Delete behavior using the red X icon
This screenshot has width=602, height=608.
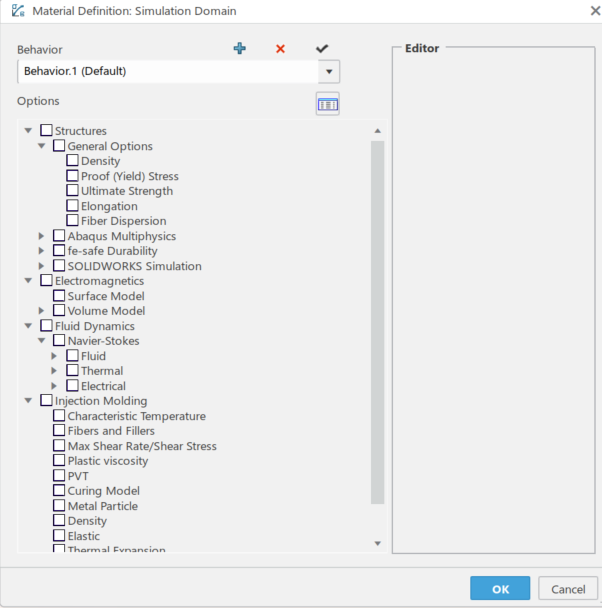[280, 49]
